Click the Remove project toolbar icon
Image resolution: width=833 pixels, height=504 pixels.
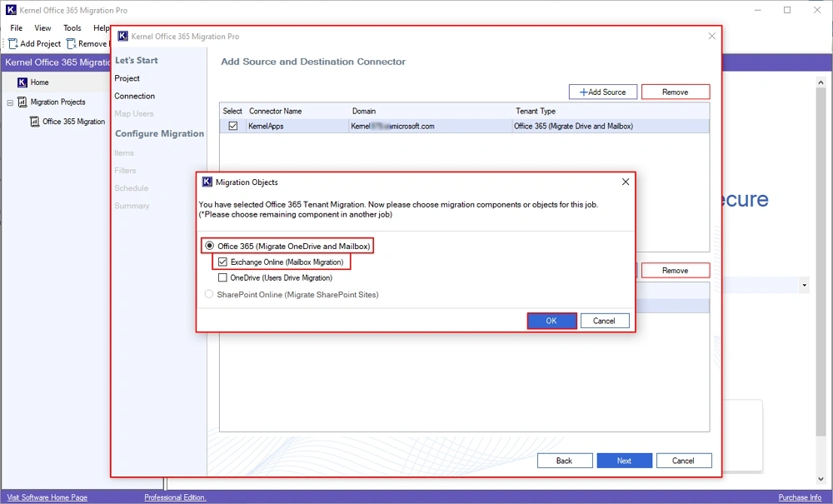[72, 43]
